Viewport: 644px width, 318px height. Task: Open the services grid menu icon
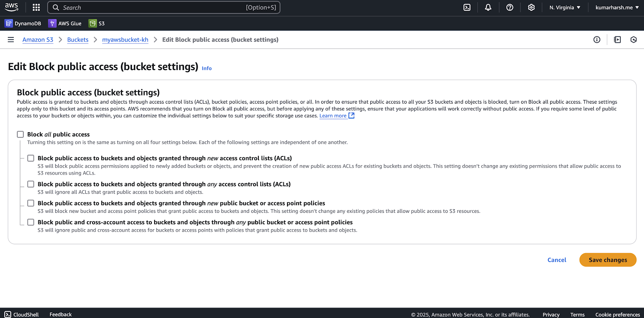click(x=36, y=7)
